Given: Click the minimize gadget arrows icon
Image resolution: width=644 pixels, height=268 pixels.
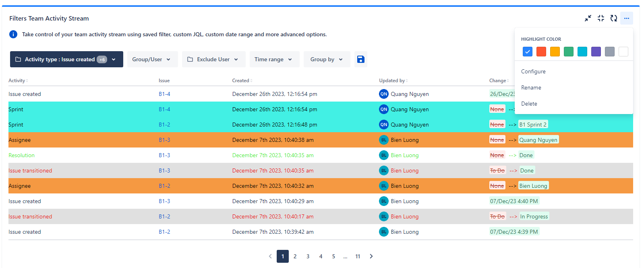Looking at the screenshot, I should (x=588, y=18).
